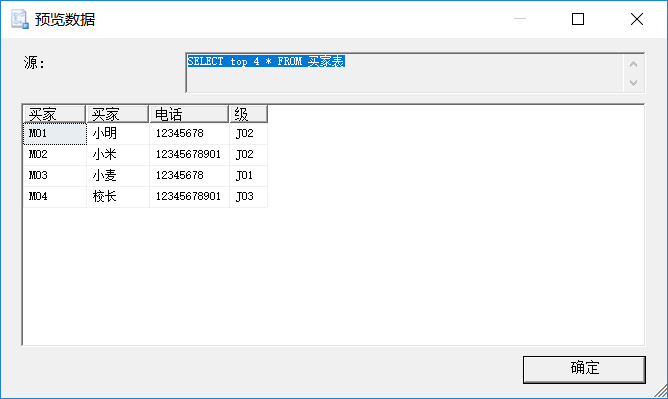Click into the 源 SQL query text box
The height and width of the screenshot is (399, 668).
pos(405,72)
